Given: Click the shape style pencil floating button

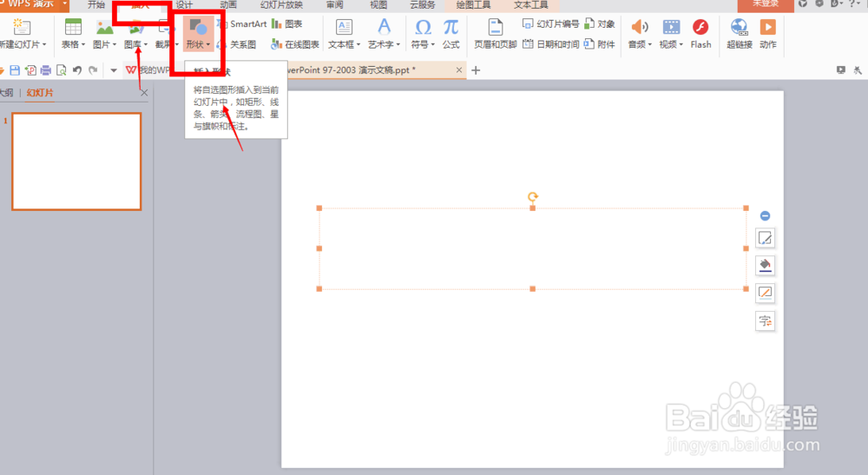Looking at the screenshot, I should pyautogui.click(x=765, y=239).
